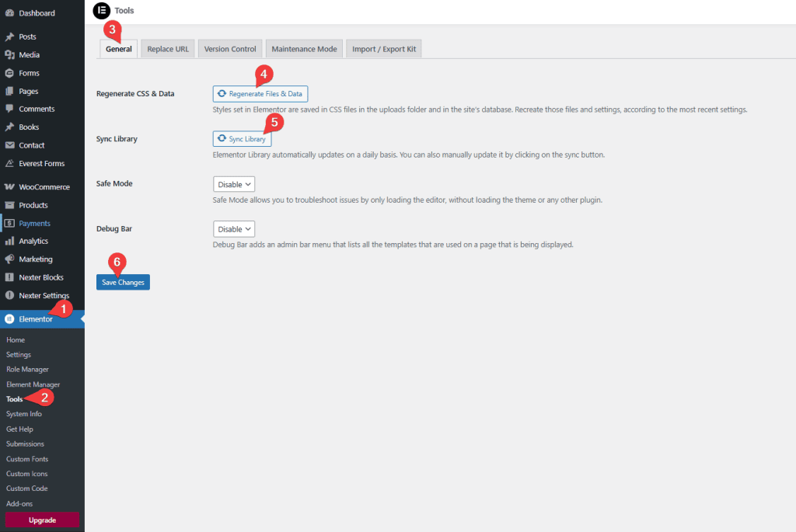The height and width of the screenshot is (532, 796).
Task: Switch to the Replace URL tab
Action: click(x=167, y=48)
